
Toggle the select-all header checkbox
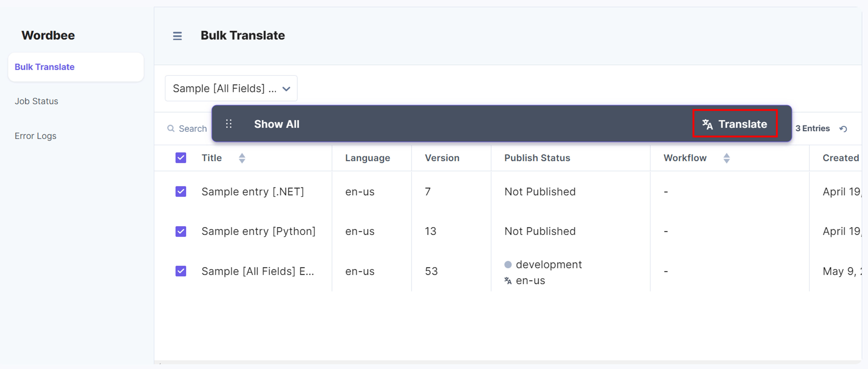(181, 158)
